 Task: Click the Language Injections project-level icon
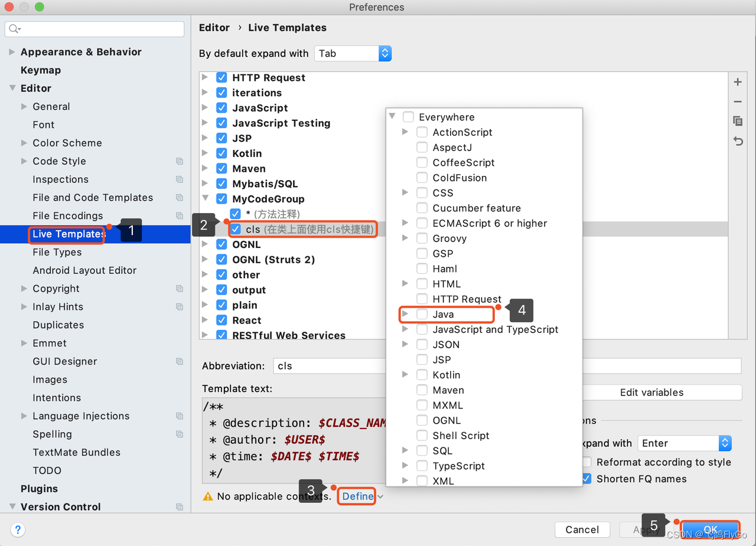pyautogui.click(x=180, y=416)
